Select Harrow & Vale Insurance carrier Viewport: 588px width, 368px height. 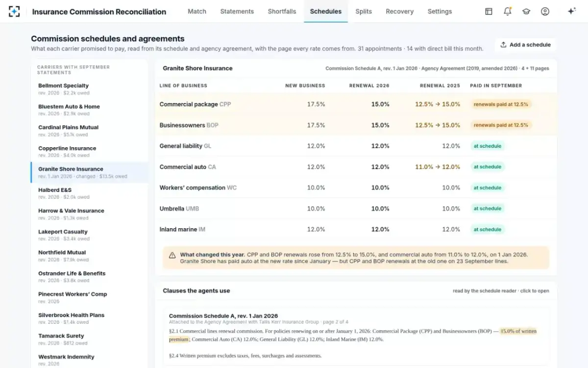pos(89,214)
